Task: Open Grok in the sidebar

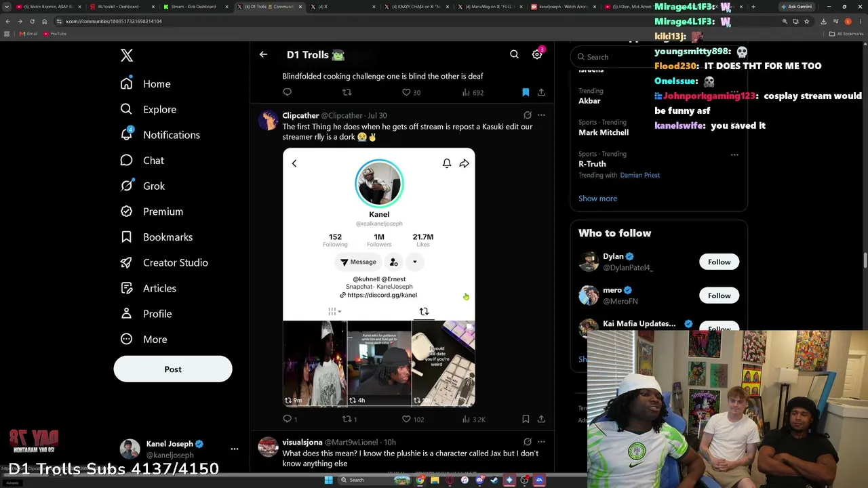Action: point(142,186)
